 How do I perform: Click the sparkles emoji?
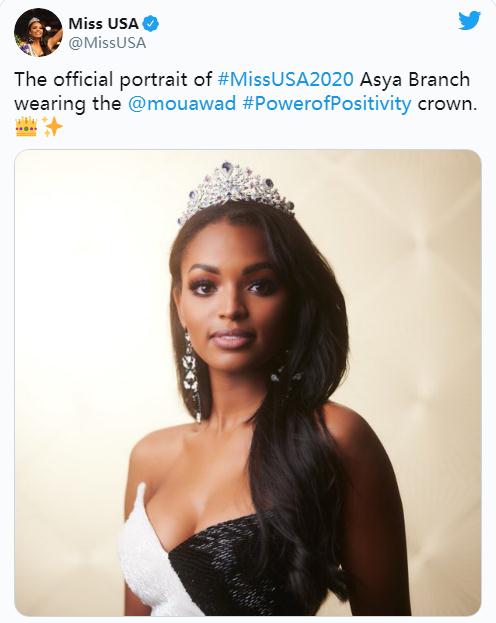[52, 127]
